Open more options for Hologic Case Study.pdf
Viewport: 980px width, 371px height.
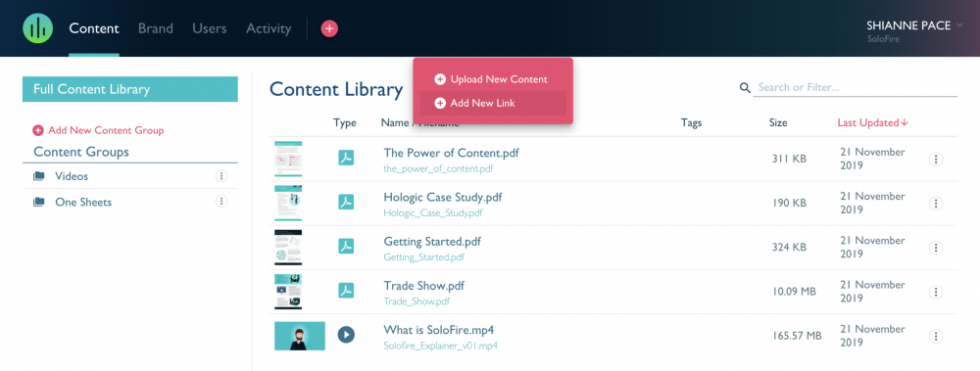click(x=936, y=204)
